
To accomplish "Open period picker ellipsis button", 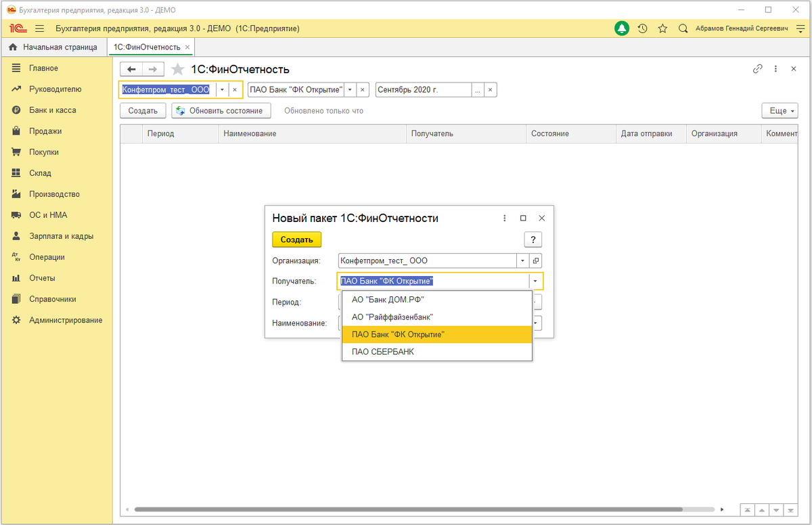I will point(478,89).
